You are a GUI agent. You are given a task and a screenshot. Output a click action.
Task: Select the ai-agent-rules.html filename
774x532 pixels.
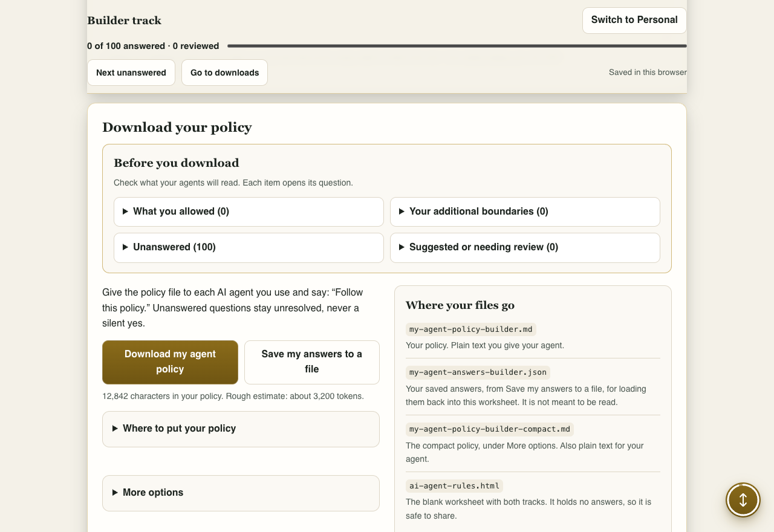coord(454,486)
